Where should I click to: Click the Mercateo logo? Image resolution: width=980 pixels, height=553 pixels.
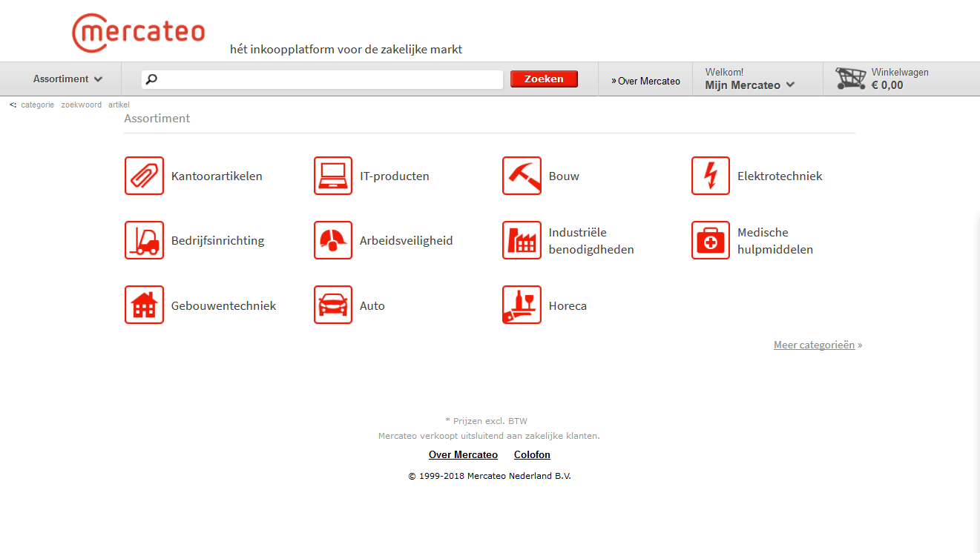pyautogui.click(x=138, y=33)
